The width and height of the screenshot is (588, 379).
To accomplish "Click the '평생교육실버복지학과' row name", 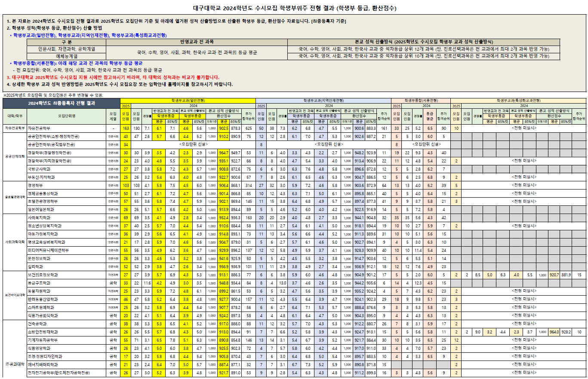I will pos(66,242).
